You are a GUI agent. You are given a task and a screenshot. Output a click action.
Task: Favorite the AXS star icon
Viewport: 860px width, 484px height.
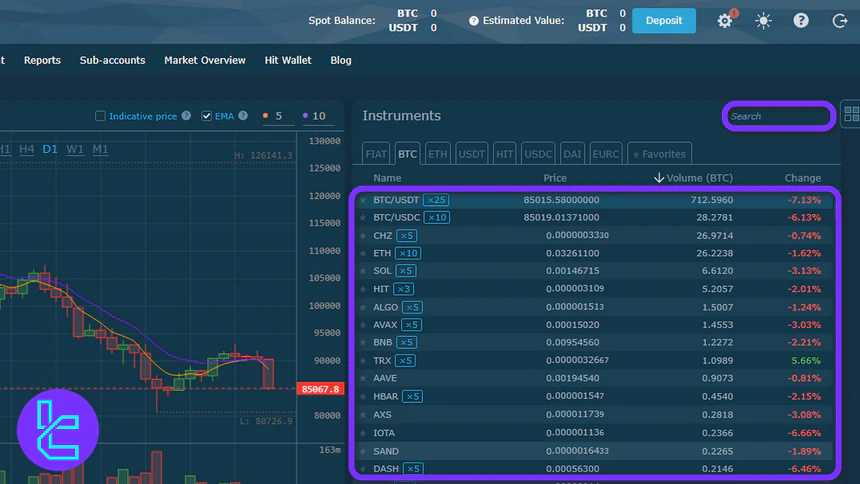[363, 415]
